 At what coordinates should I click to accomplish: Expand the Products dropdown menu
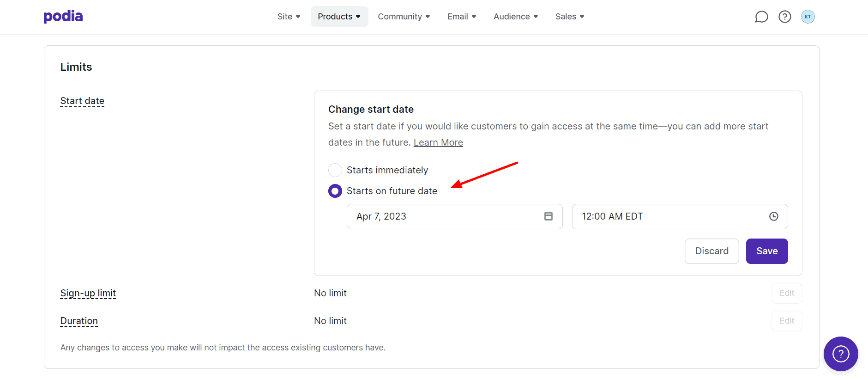[339, 17]
